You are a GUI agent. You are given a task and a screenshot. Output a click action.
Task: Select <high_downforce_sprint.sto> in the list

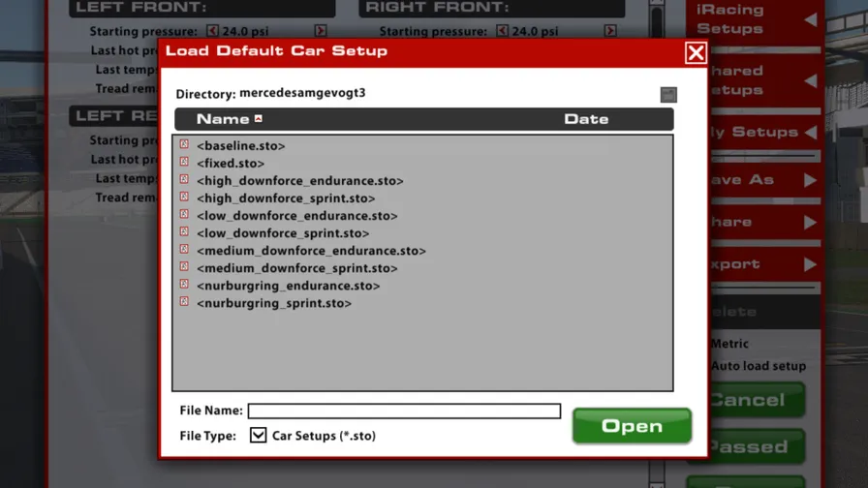point(286,198)
